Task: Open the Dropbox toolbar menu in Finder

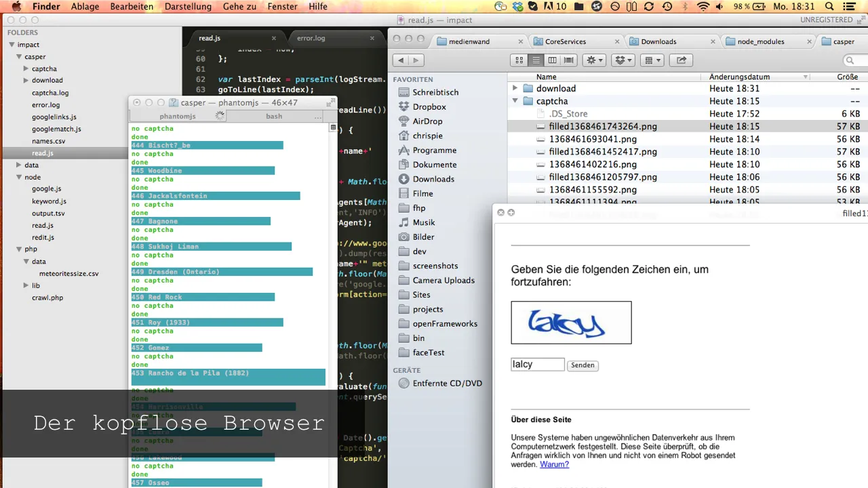Action: 623,60
